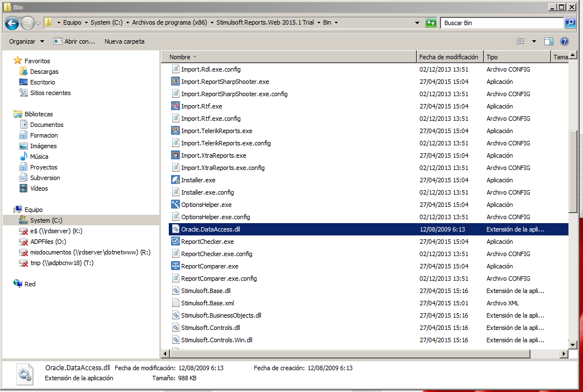583x392 pixels.
Task: Select Red in navigation pane
Action: [x=30, y=284]
